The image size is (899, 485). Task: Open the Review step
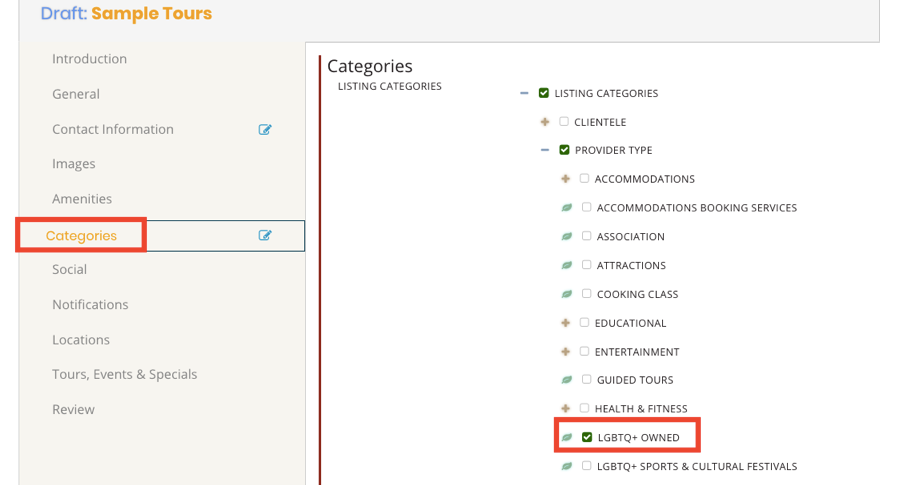click(x=73, y=409)
